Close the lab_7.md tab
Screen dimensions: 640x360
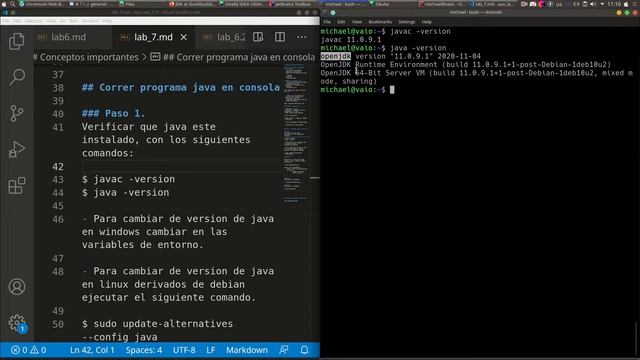(184, 37)
